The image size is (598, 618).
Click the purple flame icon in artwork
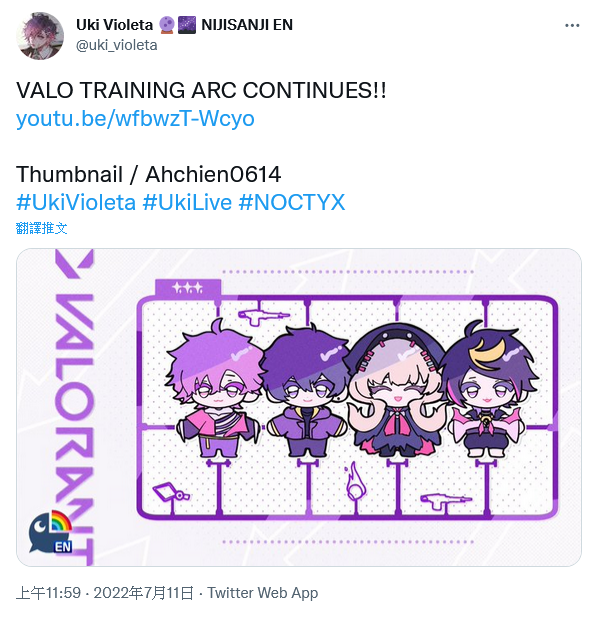click(355, 482)
